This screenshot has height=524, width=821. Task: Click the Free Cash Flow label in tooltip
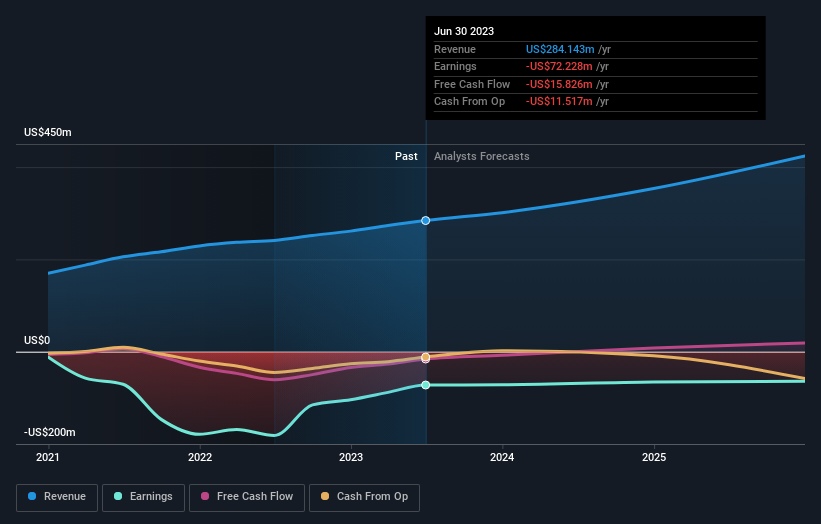pos(472,84)
